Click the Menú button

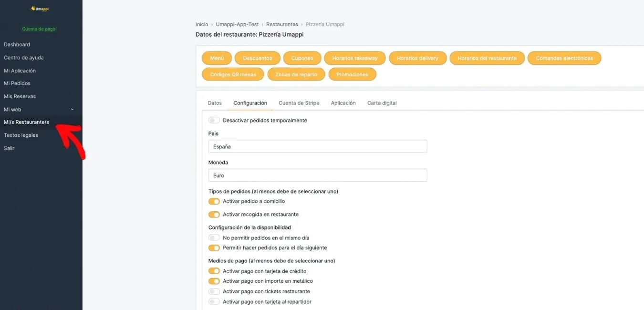coord(217,58)
